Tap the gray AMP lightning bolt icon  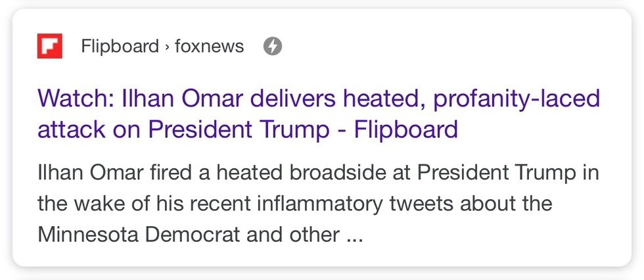273,46
